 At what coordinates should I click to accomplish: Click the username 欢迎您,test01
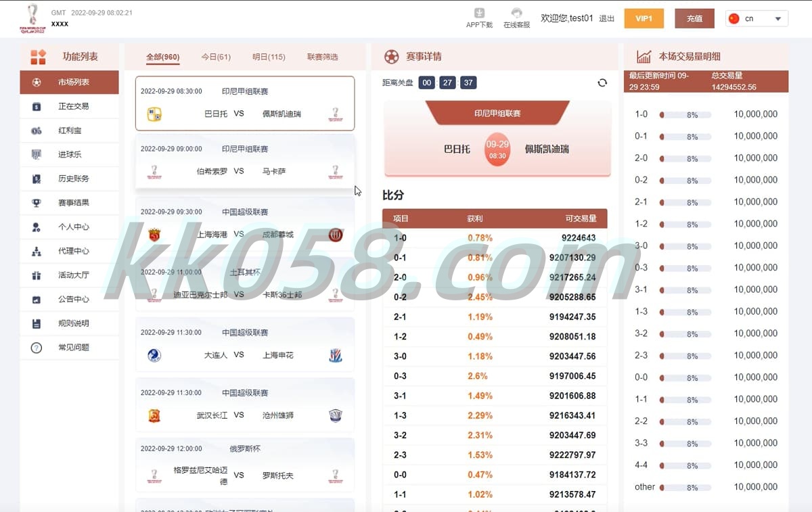tap(567, 18)
